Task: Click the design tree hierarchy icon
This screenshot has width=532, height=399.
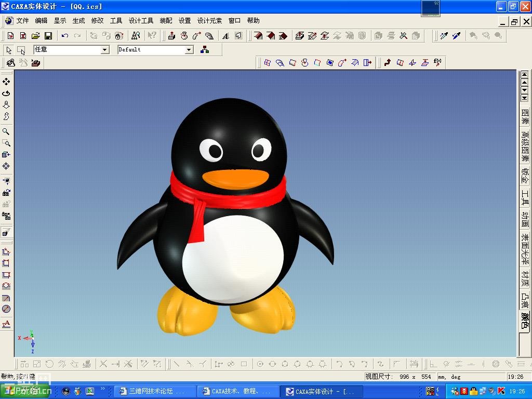Action: pyautogui.click(x=205, y=50)
